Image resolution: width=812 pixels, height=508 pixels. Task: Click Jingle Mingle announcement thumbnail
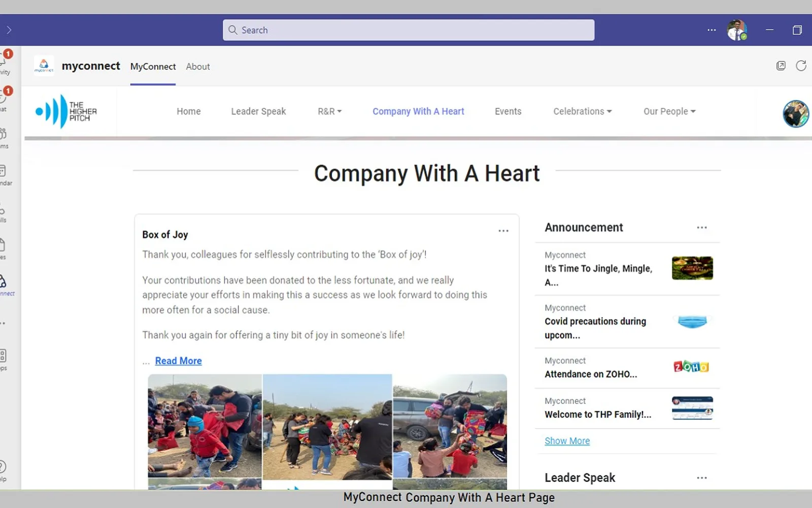[692, 268]
